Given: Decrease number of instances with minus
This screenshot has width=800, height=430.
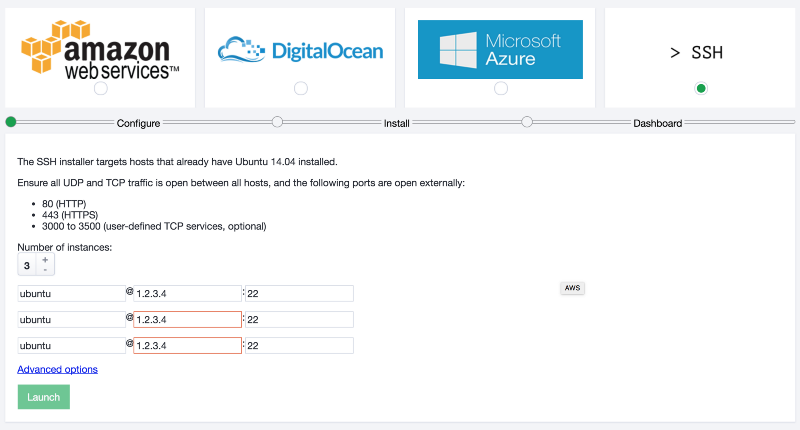Looking at the screenshot, I should tap(45, 270).
